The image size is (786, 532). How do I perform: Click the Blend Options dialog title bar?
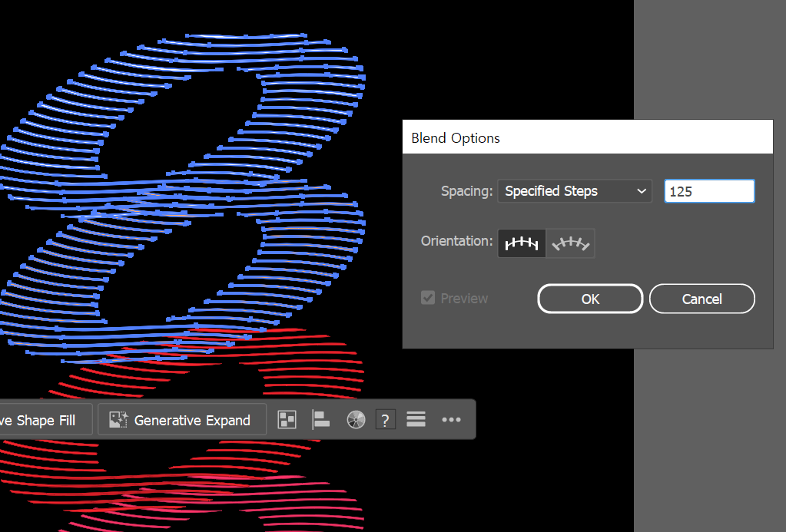(x=588, y=137)
